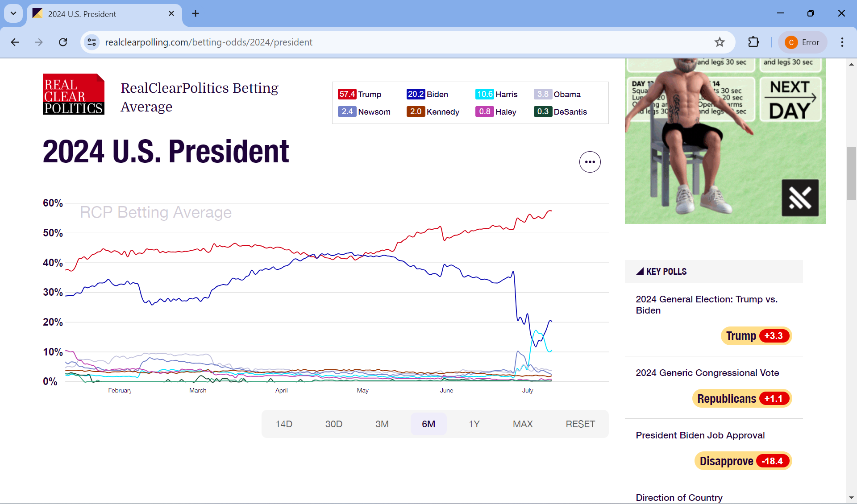Open the chart options ellipsis button
The height and width of the screenshot is (504, 857).
point(590,162)
